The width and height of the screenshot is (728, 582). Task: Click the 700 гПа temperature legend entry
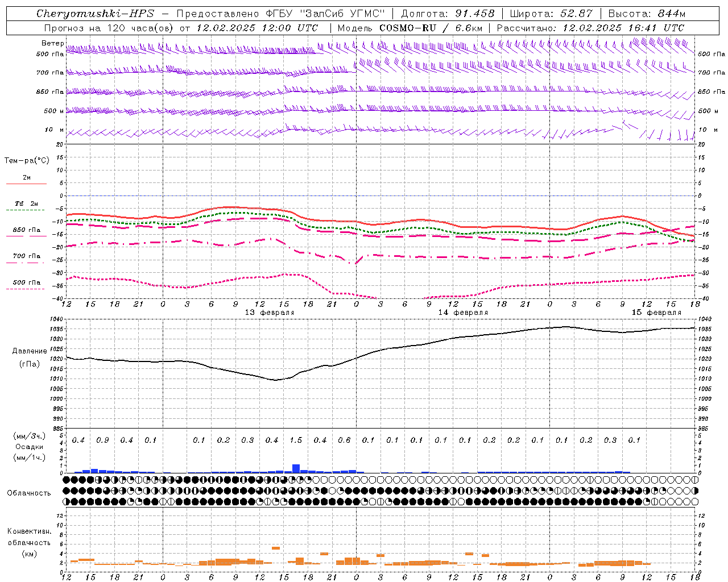(26, 258)
